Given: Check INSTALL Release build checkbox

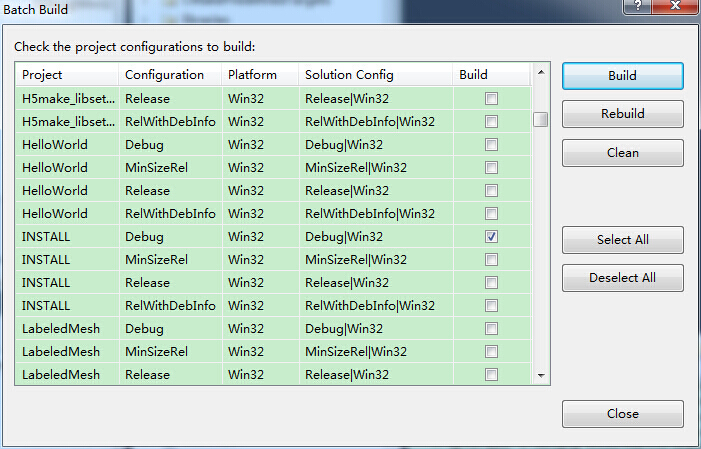Looking at the screenshot, I should (x=491, y=283).
